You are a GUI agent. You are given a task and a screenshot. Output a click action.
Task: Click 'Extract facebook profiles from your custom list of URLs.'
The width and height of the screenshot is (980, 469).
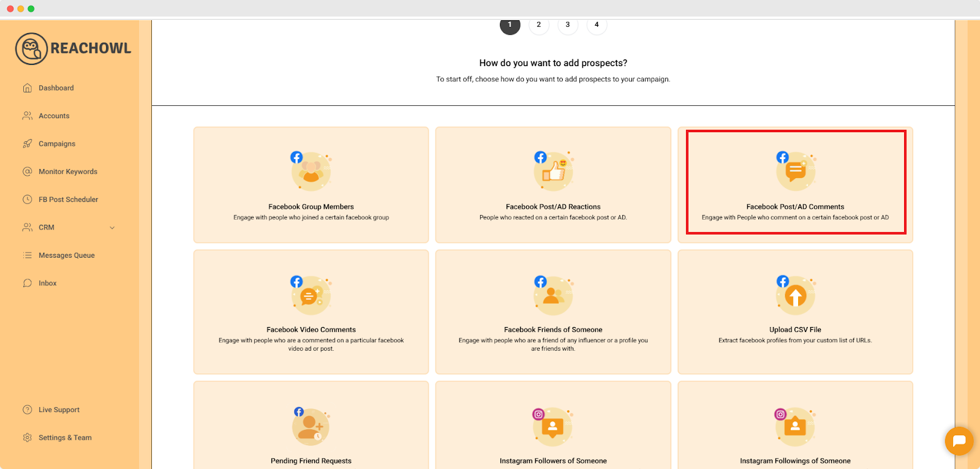(795, 340)
